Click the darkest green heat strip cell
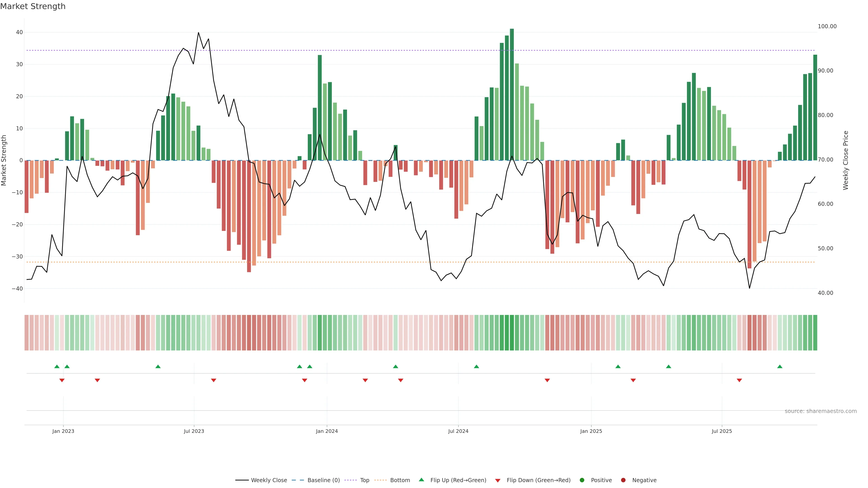This screenshot has width=868, height=488. [x=512, y=333]
